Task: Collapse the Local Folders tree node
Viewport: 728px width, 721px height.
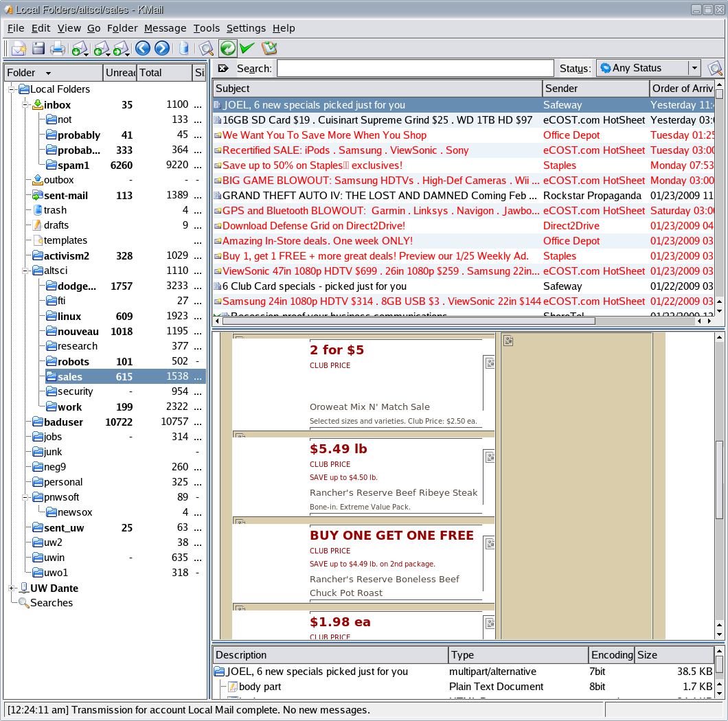Action: click(x=12, y=89)
